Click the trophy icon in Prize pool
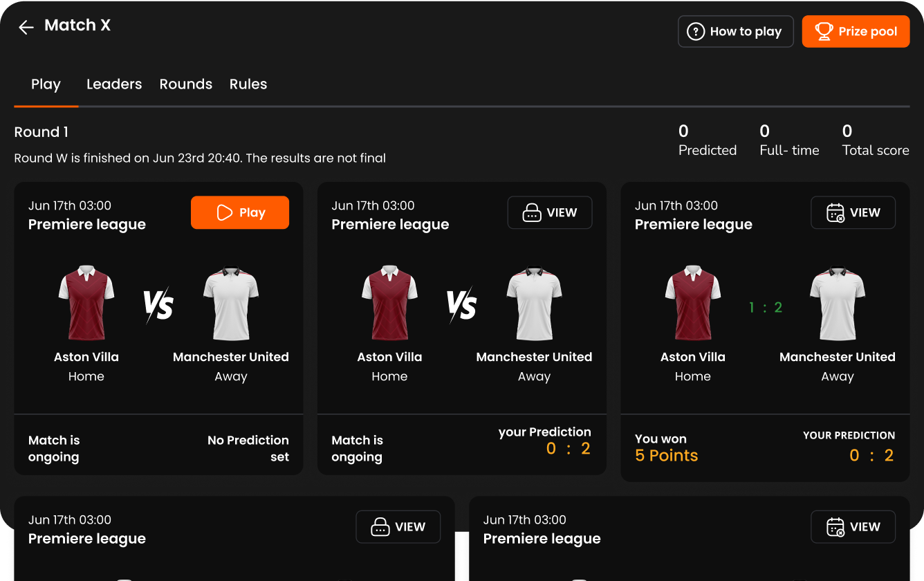Image resolution: width=924 pixels, height=581 pixels. [x=823, y=31]
